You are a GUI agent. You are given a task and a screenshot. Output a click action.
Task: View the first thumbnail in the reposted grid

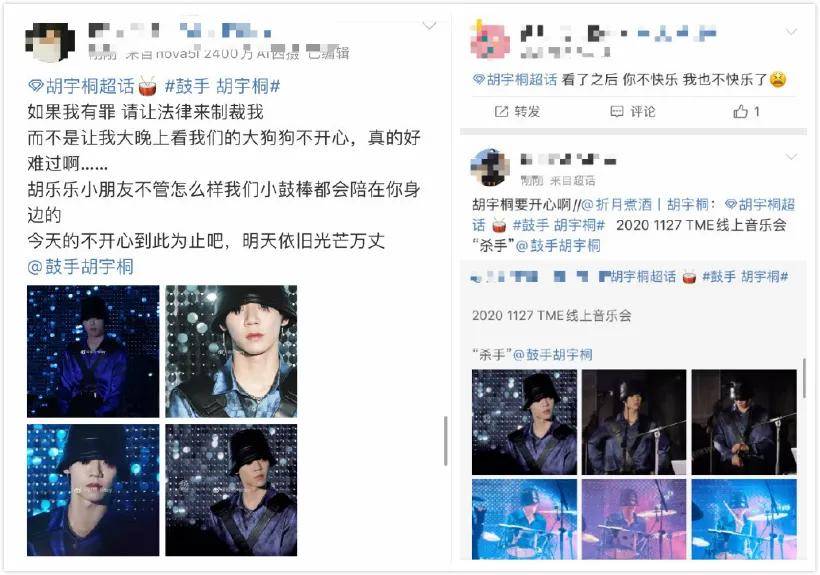click(524, 422)
